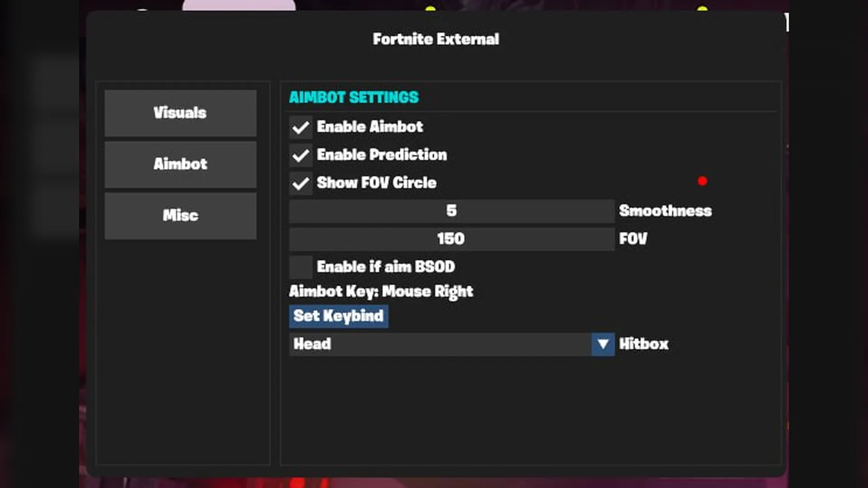
Task: Click the Fortnite External title bar
Action: [436, 39]
